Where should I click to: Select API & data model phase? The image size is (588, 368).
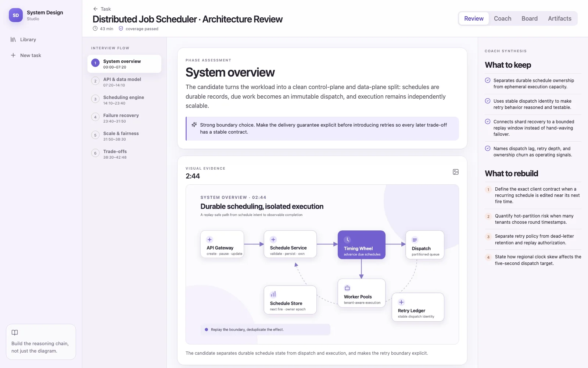point(124,82)
